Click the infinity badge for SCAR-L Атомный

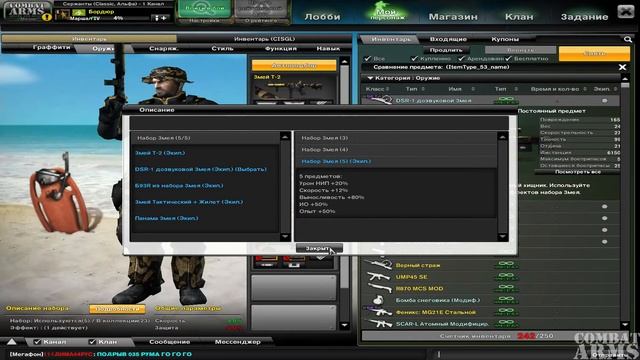pos(506,324)
